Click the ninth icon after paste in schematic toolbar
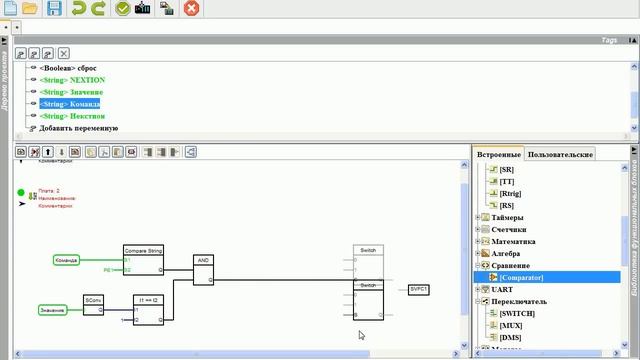This screenshot has width=640, height=360. 131,152
